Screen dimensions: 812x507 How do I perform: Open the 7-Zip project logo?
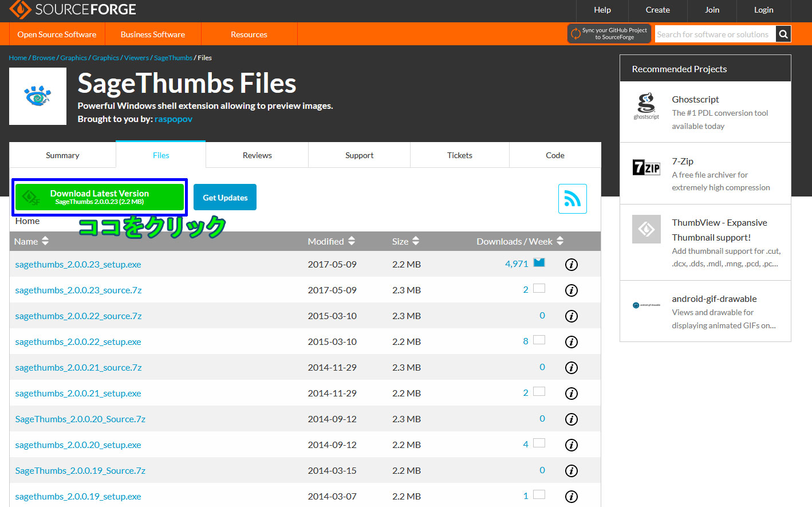coord(647,167)
